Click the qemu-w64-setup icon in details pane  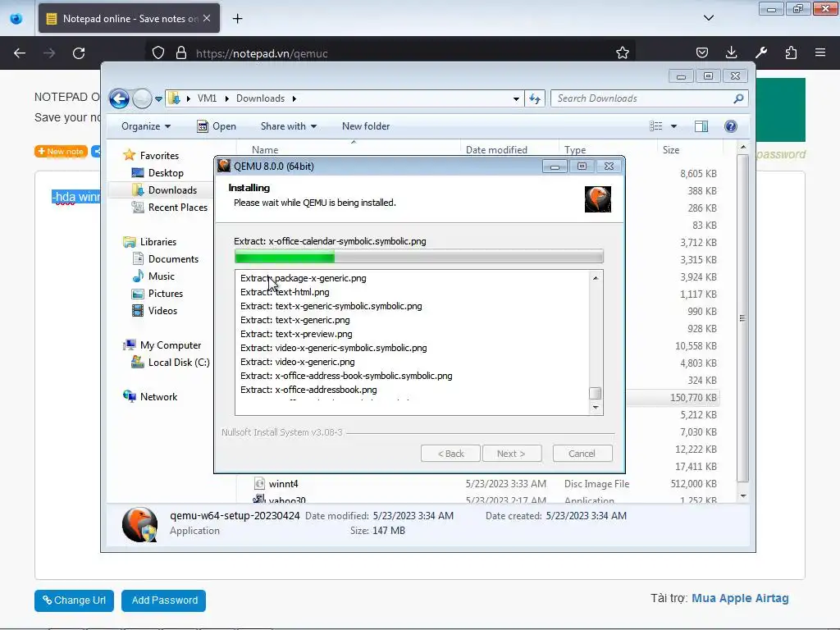point(139,525)
